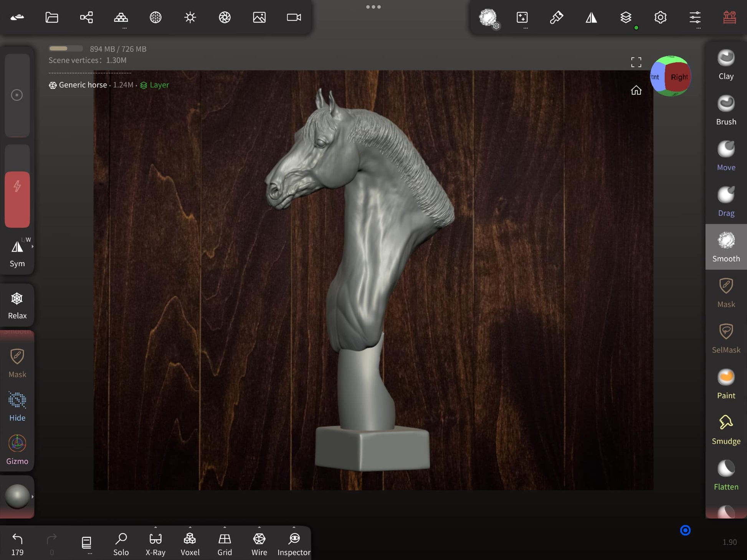The height and width of the screenshot is (560, 747).
Task: Choose the Smudge tool
Action: tap(726, 430)
